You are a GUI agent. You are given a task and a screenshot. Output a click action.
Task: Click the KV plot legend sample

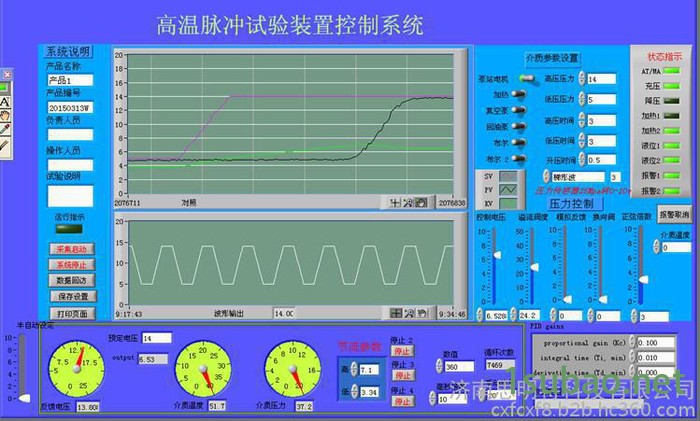[x=508, y=203]
